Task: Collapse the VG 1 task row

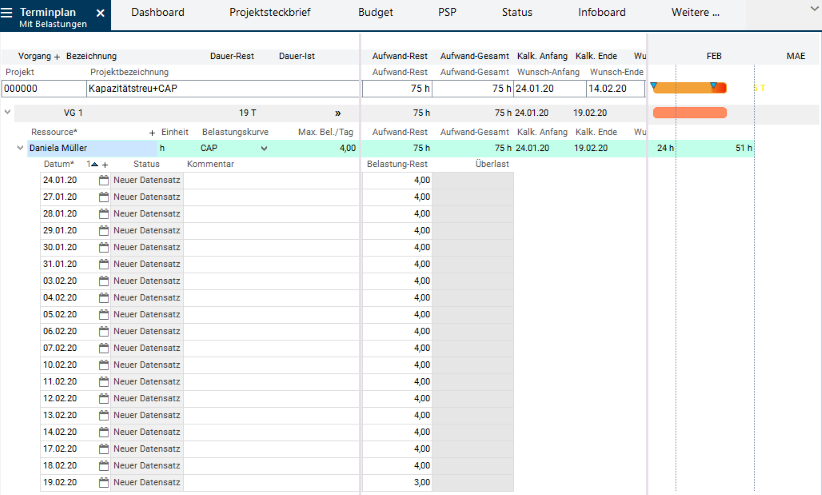Action: coord(8,112)
